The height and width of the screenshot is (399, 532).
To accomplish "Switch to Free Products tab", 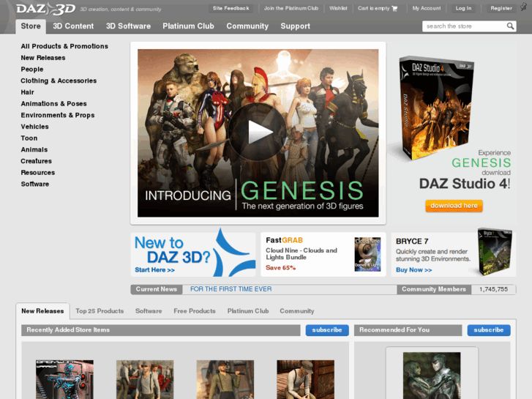I will coord(195,311).
